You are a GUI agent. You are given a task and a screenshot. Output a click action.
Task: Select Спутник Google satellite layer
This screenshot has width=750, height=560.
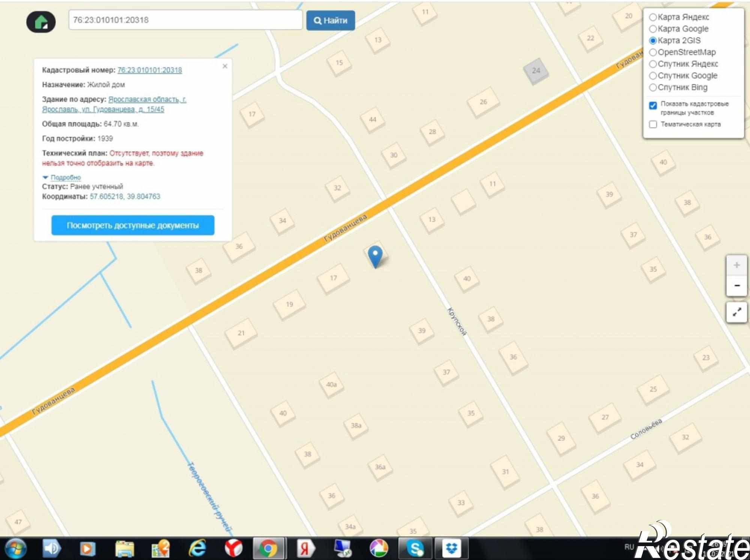[653, 76]
